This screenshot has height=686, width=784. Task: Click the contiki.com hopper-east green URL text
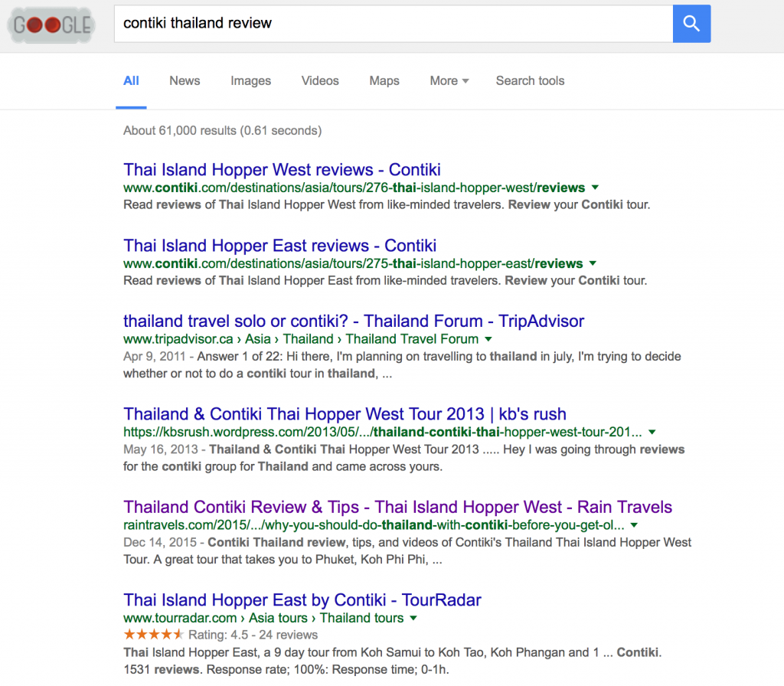[353, 263]
